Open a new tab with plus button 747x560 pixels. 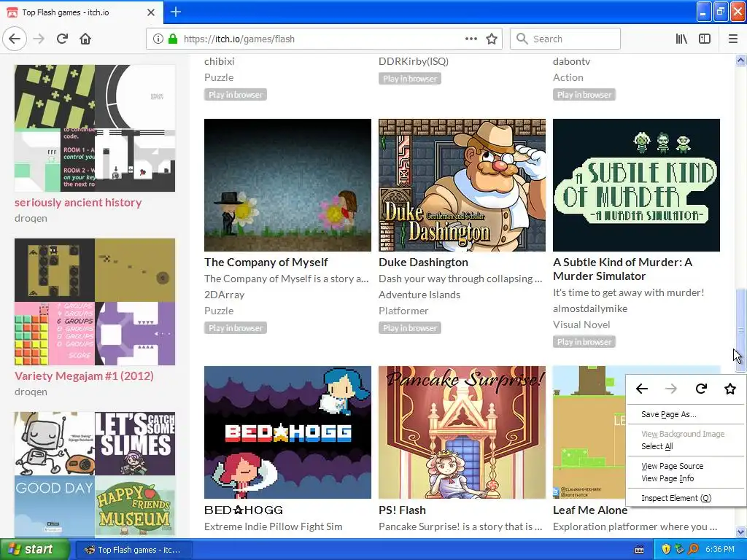175,12
